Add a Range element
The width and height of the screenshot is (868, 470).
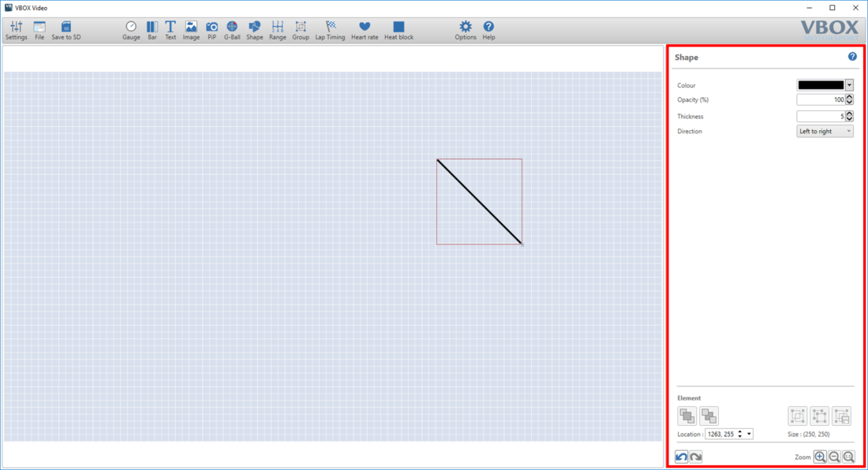click(277, 31)
